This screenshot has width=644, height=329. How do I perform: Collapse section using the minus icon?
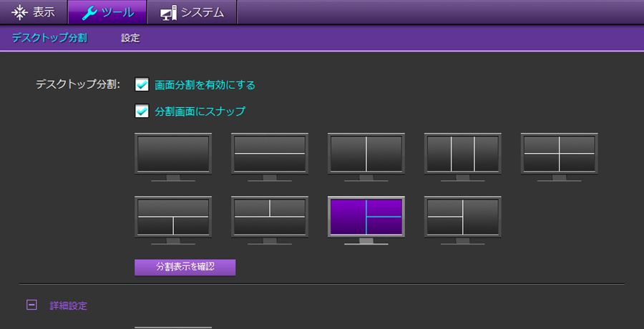click(x=31, y=305)
